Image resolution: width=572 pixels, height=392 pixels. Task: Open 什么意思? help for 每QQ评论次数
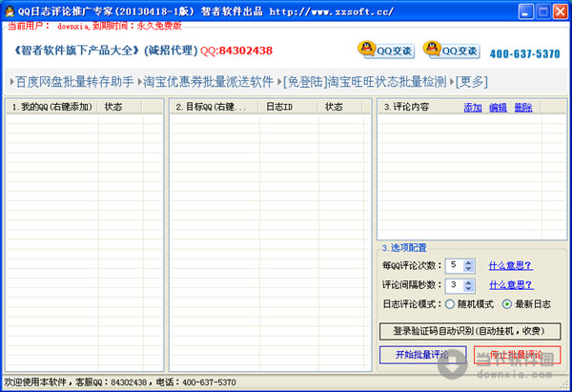tap(511, 266)
